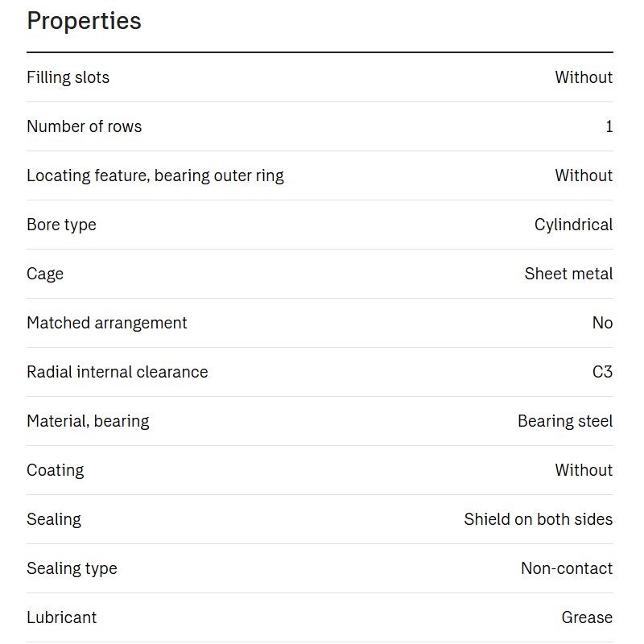Click the Bore type label
The width and height of the screenshot is (644, 644).
coord(62,225)
